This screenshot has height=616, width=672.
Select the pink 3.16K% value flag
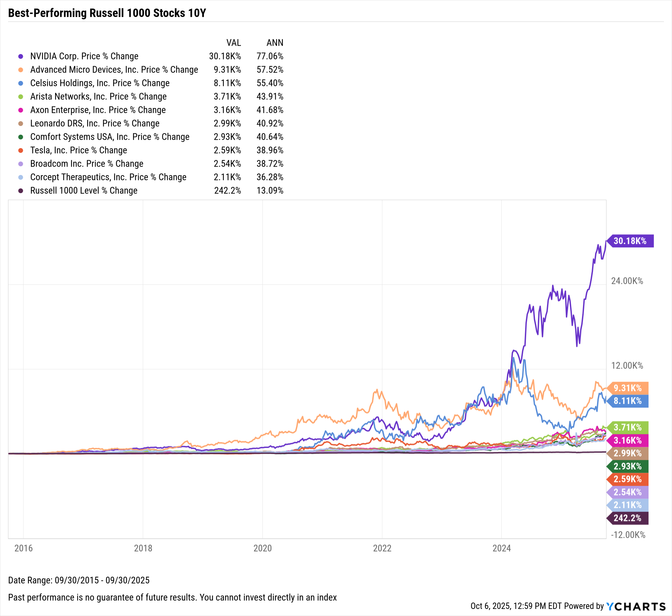pos(627,440)
